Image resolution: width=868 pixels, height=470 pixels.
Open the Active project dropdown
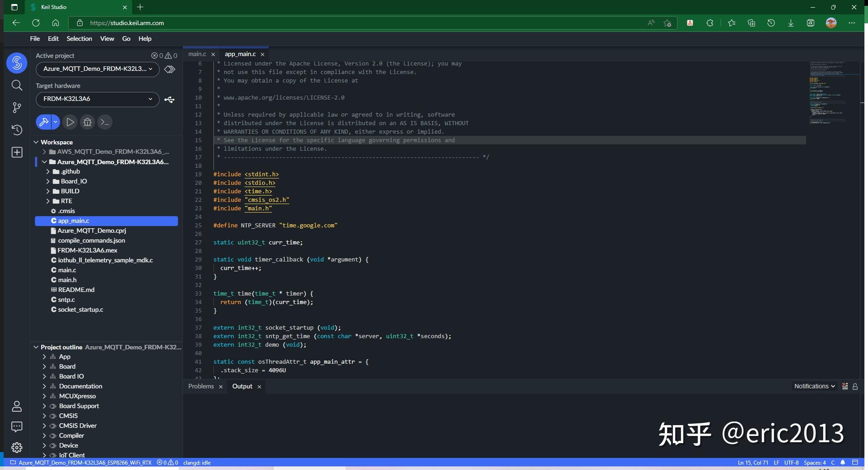[x=97, y=69]
